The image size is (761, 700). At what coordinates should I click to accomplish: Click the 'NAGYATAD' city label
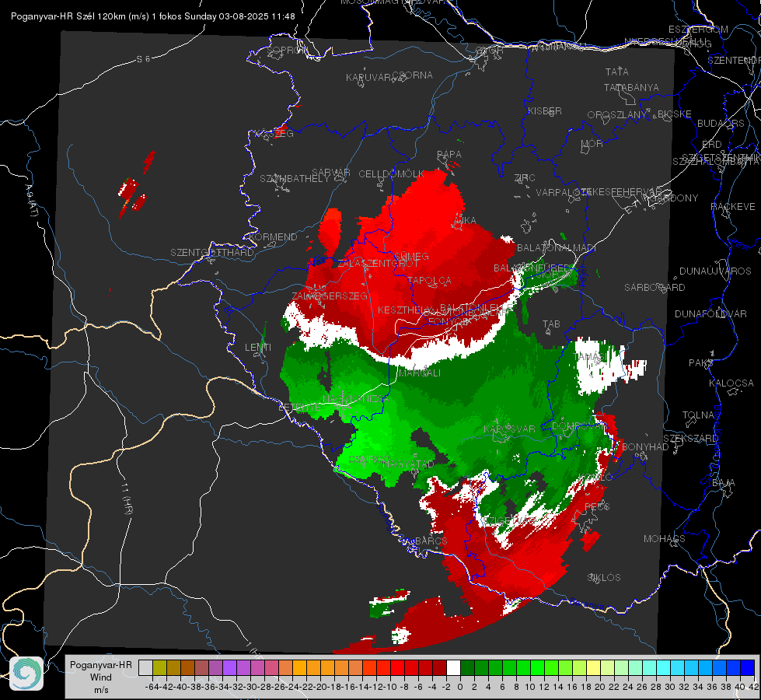pyautogui.click(x=408, y=464)
